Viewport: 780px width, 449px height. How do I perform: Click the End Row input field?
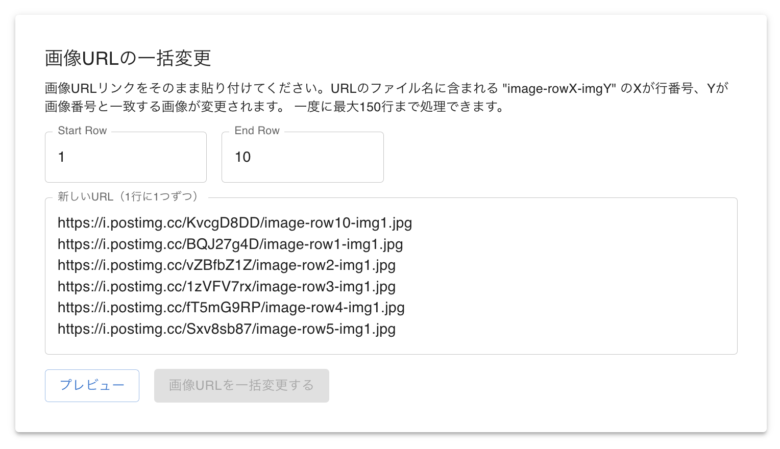(x=302, y=157)
